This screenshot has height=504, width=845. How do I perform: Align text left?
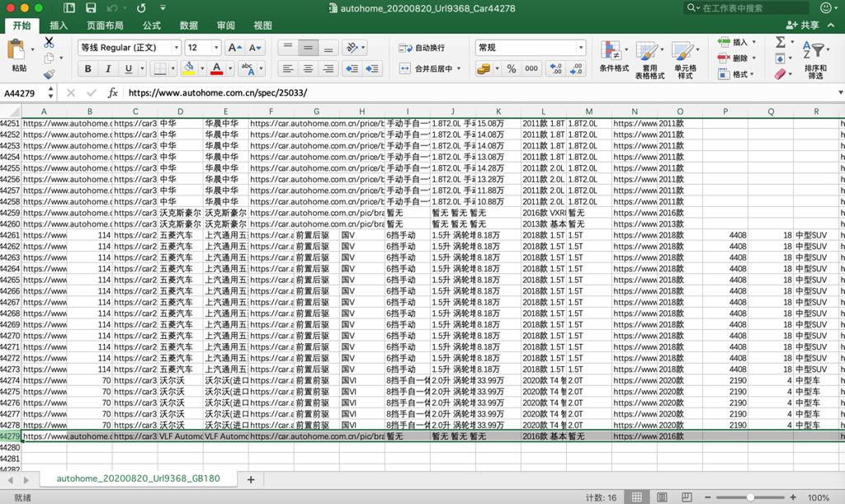click(288, 68)
